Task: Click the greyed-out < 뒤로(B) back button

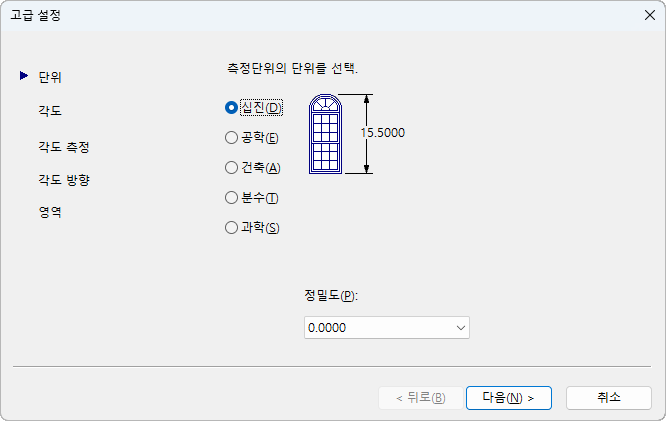Action: [x=420, y=398]
